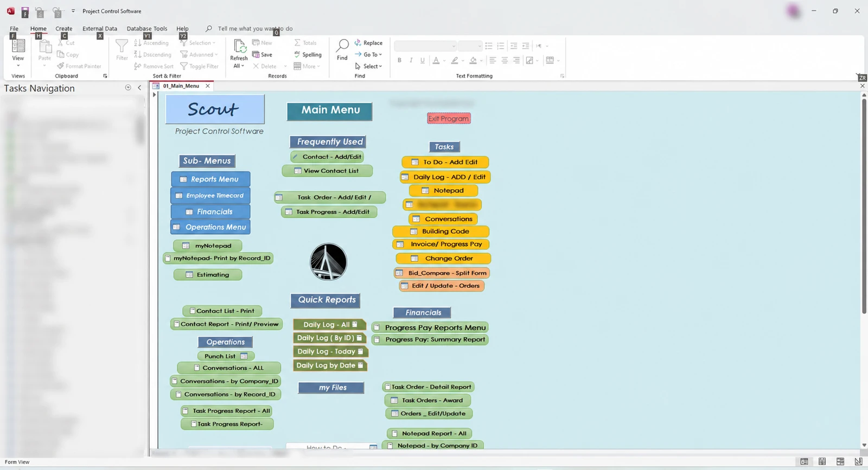
Task: Collapse the Tasks Navigation pane with shutter arrow
Action: click(139, 87)
